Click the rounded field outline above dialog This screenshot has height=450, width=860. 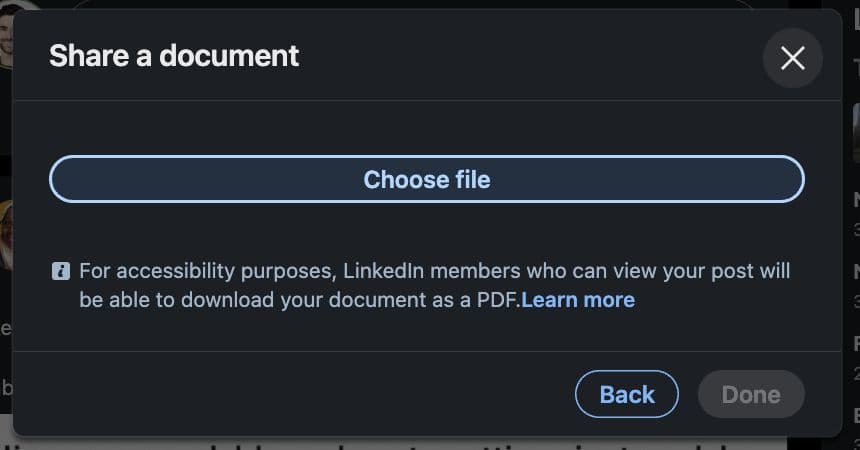coord(400,4)
